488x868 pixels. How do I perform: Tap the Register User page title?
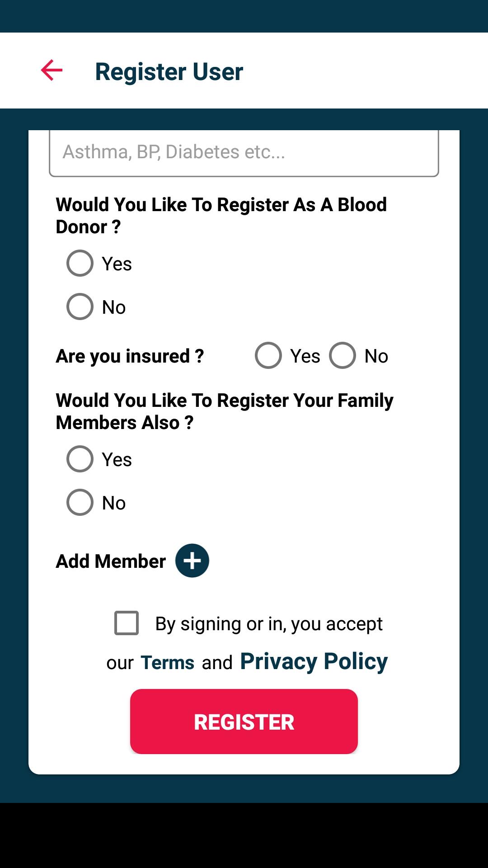click(x=169, y=71)
